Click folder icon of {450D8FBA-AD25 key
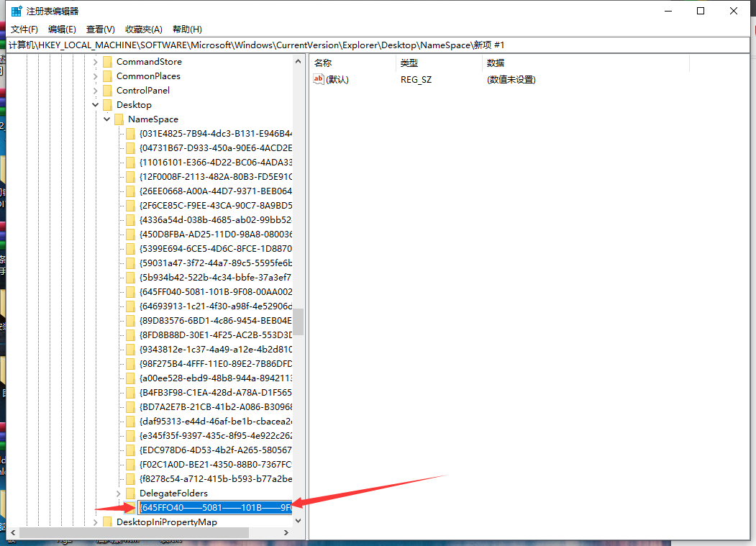The height and width of the screenshot is (546, 756). coord(130,235)
